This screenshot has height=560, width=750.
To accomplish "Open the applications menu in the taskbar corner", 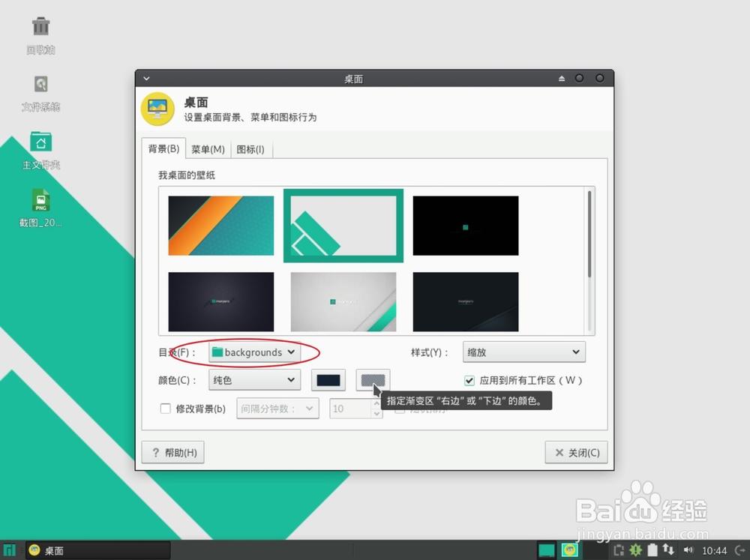I will pyautogui.click(x=10, y=550).
